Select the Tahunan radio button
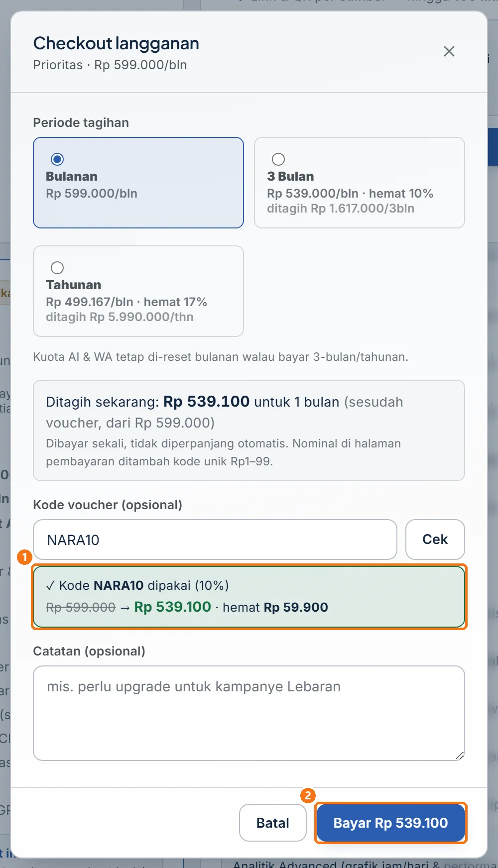Screen dimensions: 498x868 tap(57, 268)
